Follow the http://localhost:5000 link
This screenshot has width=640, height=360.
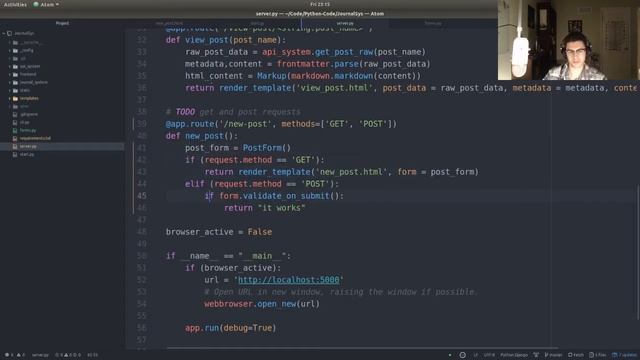289,280
